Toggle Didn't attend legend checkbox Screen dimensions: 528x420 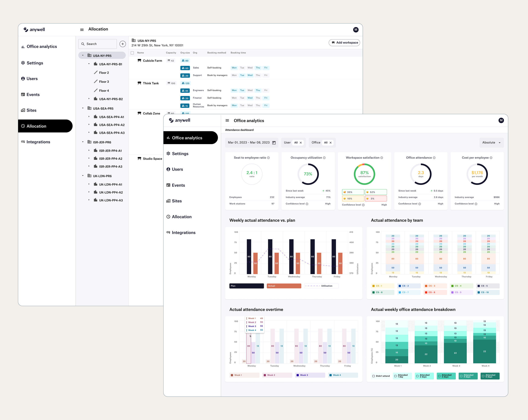pos(373,376)
